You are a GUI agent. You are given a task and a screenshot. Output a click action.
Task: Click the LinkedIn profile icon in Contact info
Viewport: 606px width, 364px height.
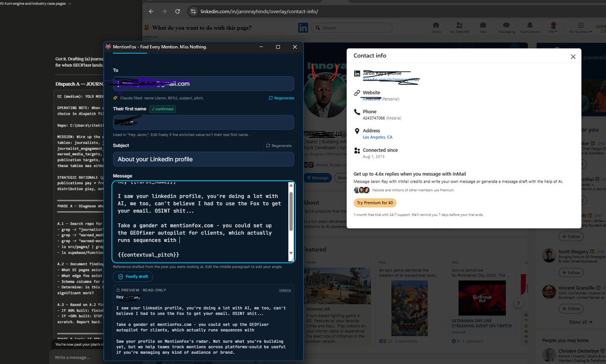tap(357, 73)
